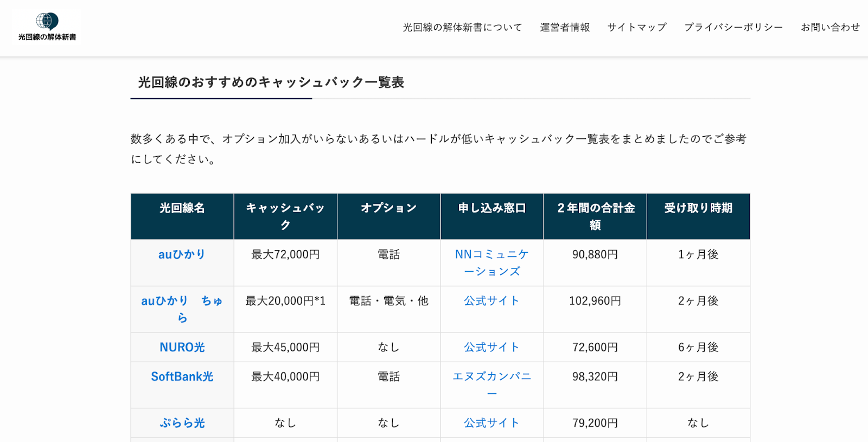Open the SoftBank光 link

click(x=182, y=376)
